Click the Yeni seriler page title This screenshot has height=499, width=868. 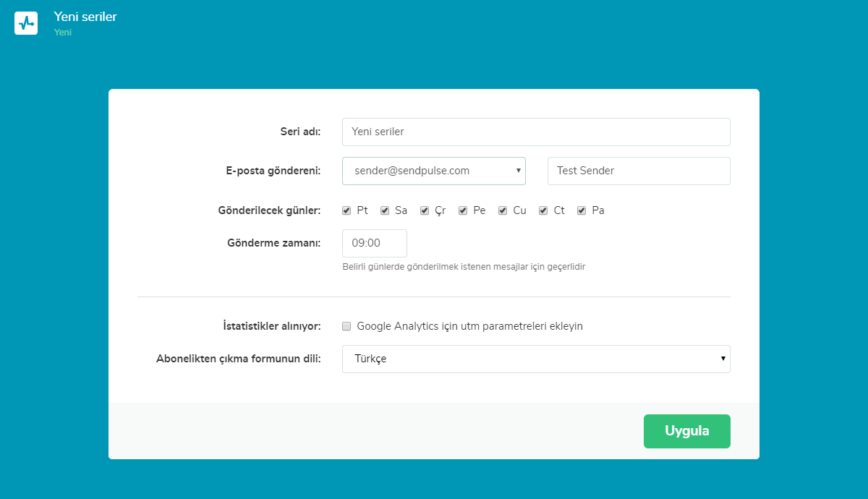coord(85,17)
